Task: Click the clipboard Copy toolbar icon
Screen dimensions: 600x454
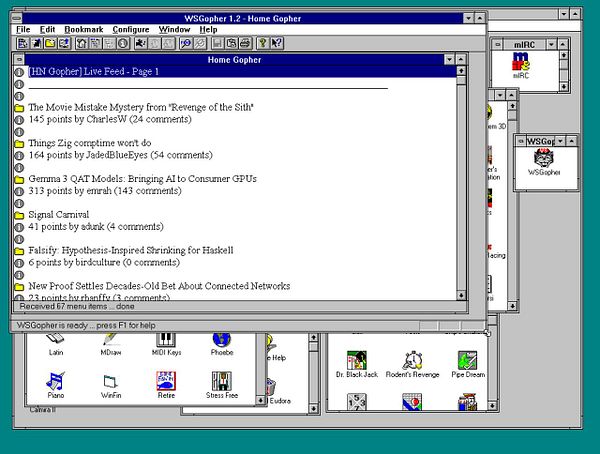Action: click(x=231, y=43)
